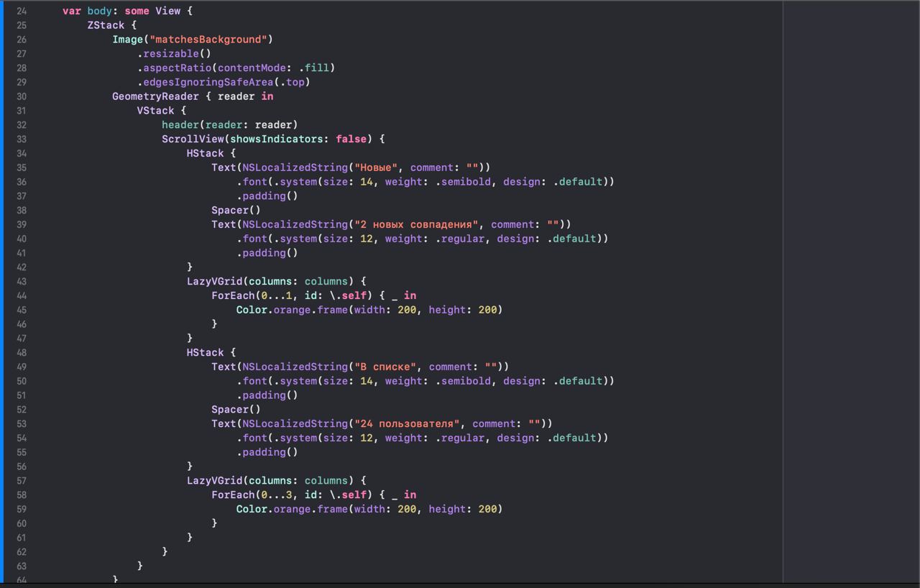Click .regular weight on line 40

[459, 239]
